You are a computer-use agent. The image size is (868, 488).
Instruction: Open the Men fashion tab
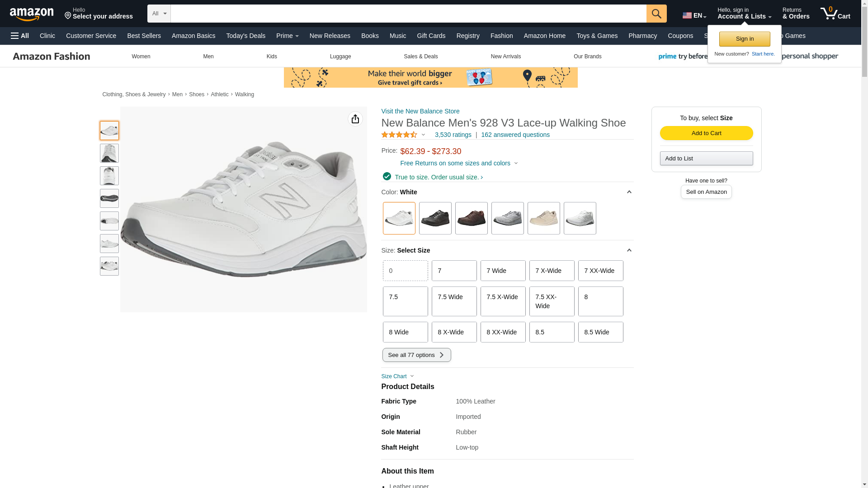point(208,56)
